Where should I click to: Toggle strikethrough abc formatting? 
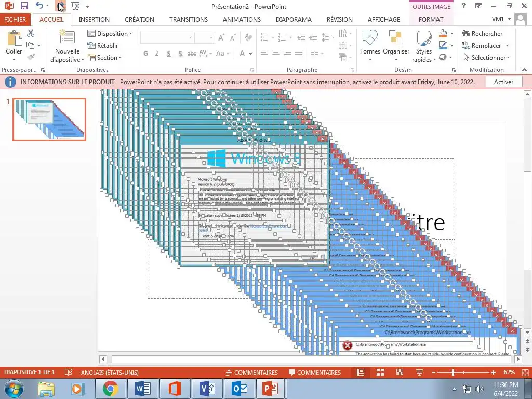(192, 54)
